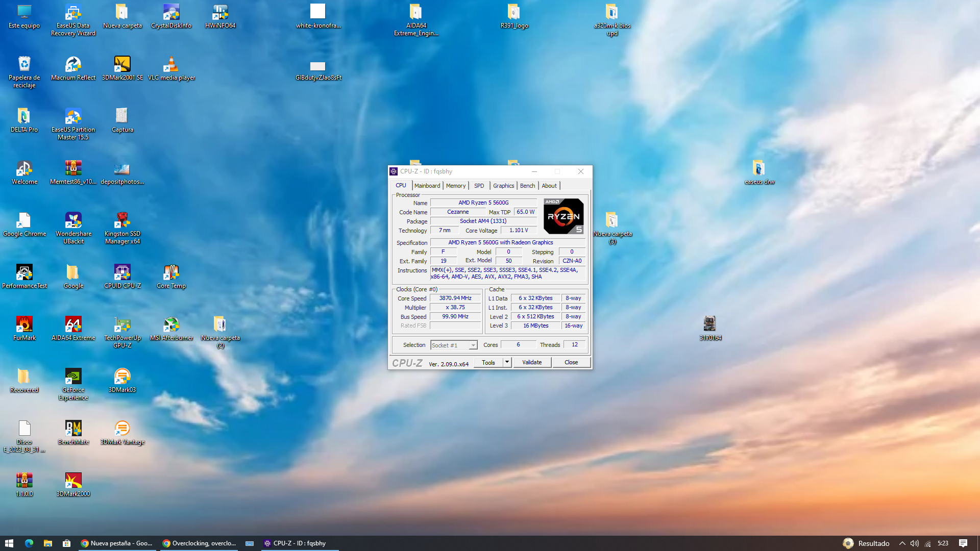Open VLC media player shortcut

click(171, 68)
